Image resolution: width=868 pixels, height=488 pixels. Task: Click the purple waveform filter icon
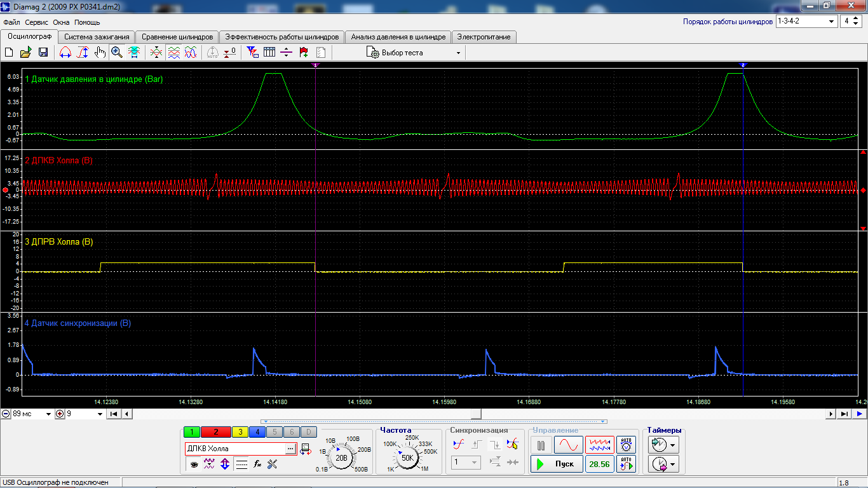[209, 464]
